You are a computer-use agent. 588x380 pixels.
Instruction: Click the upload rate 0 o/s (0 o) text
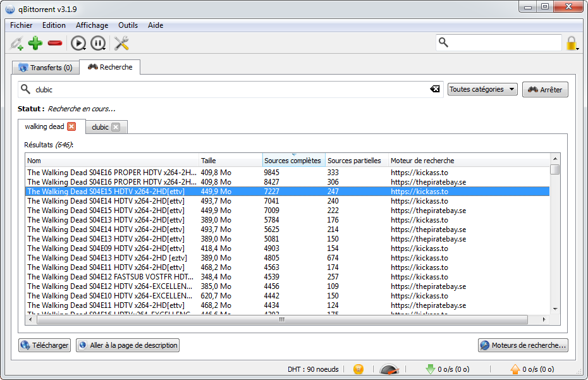[x=538, y=369]
